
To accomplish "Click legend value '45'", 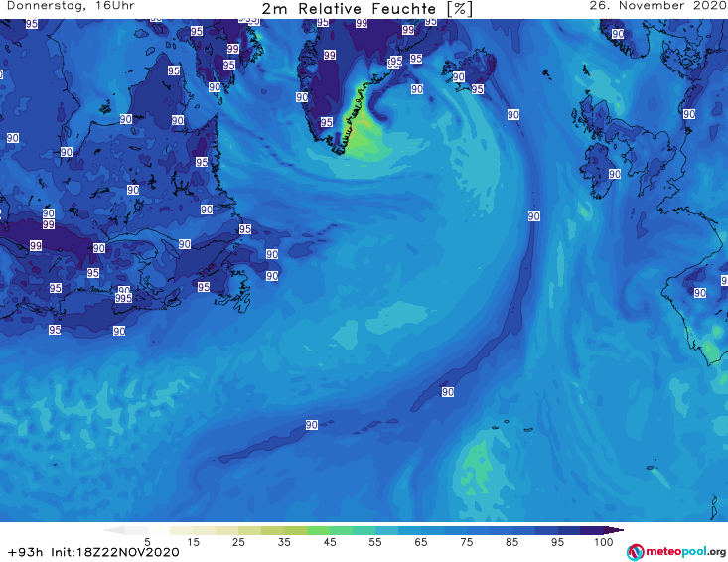I will (330, 542).
